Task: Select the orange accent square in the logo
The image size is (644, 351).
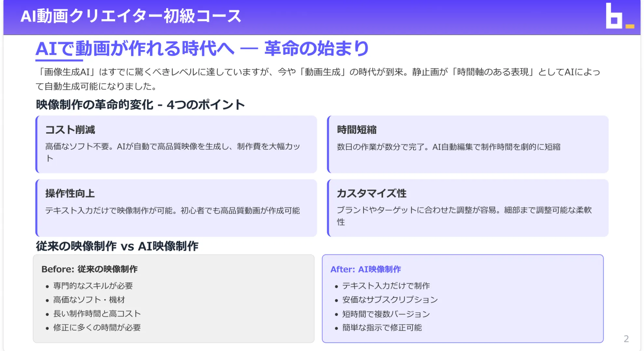Action: [x=630, y=26]
